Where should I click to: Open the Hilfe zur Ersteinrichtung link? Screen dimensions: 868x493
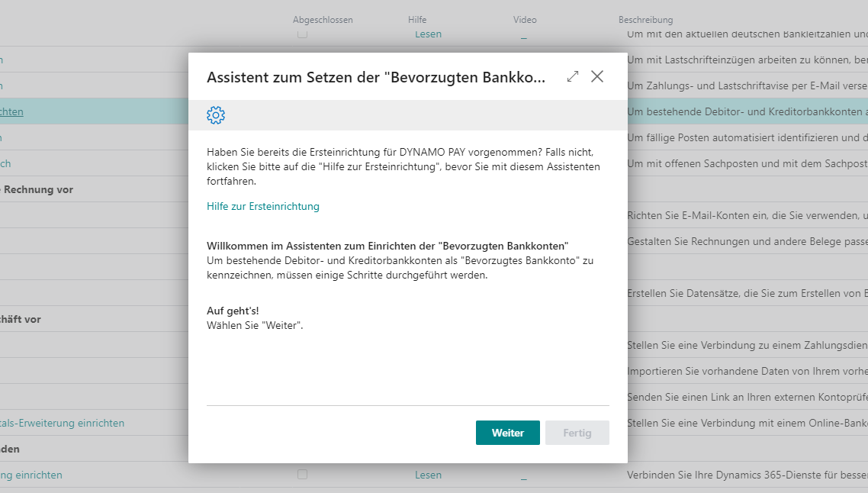click(x=263, y=206)
